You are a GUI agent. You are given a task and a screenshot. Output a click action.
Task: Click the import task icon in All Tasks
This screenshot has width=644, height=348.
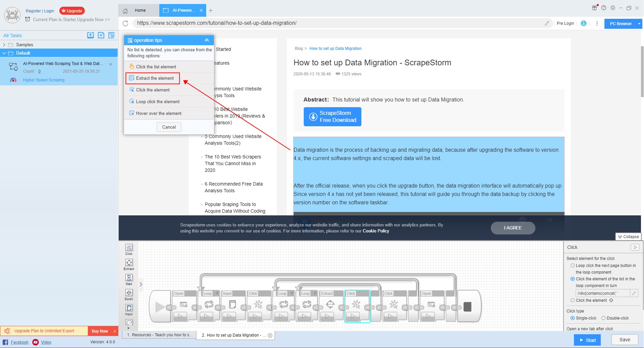click(91, 35)
